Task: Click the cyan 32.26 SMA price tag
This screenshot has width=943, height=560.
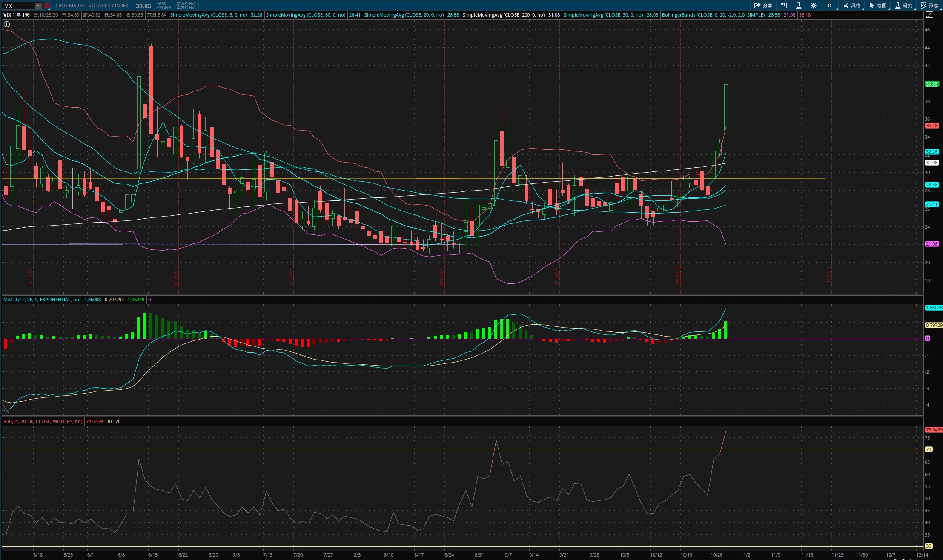Action: 932,152
